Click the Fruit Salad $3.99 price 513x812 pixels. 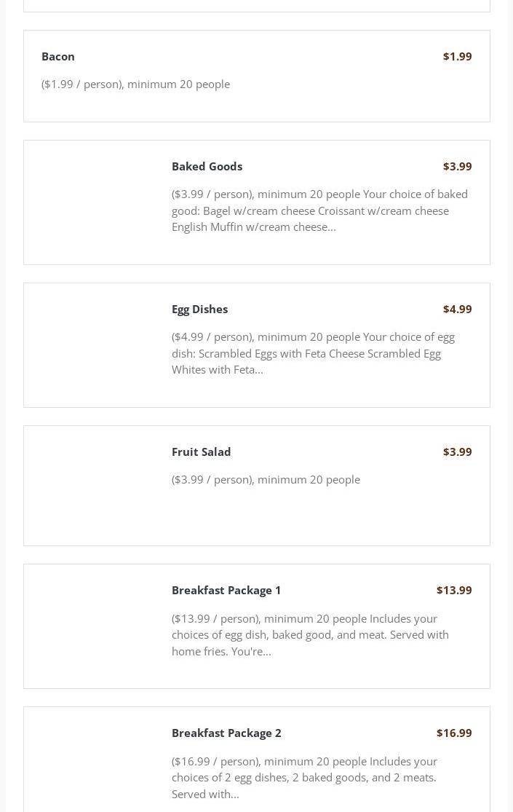[457, 452]
